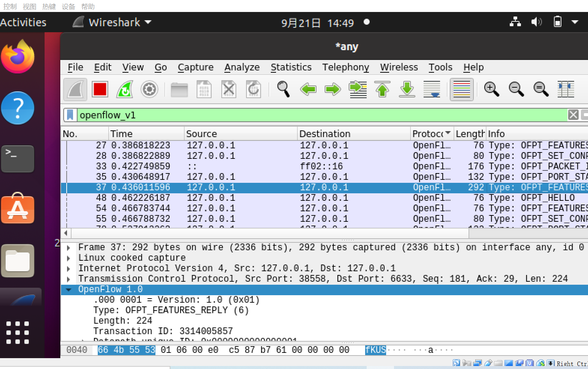Start a new capture with shark fin icon
588x369 pixels.
click(75, 90)
